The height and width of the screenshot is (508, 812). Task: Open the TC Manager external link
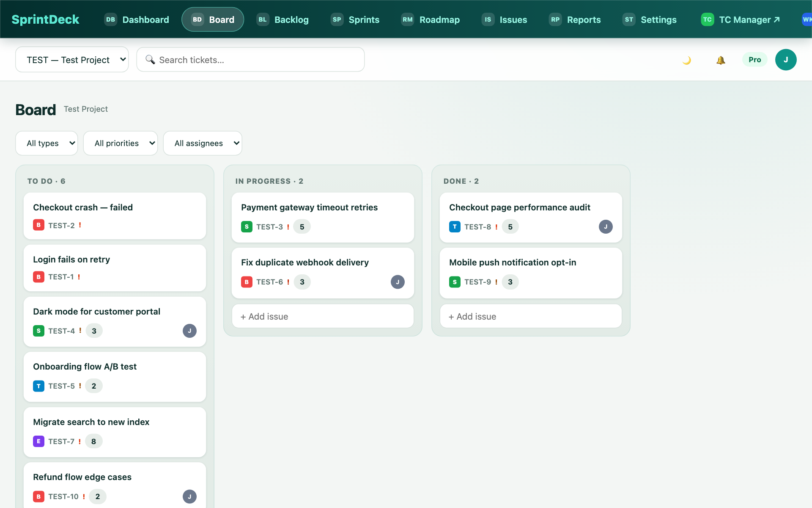[x=741, y=19]
